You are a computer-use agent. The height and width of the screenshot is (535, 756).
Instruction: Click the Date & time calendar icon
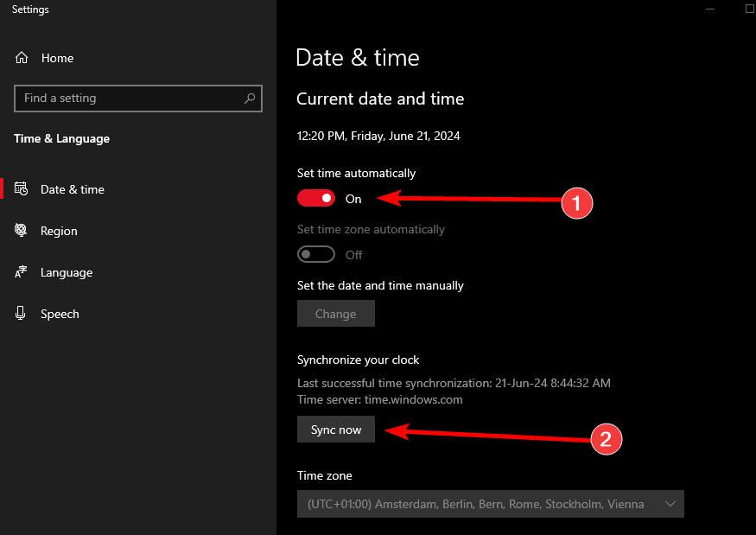pos(21,188)
